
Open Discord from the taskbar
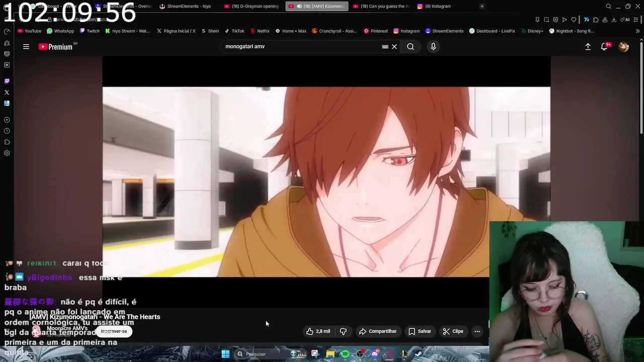(x=375, y=354)
